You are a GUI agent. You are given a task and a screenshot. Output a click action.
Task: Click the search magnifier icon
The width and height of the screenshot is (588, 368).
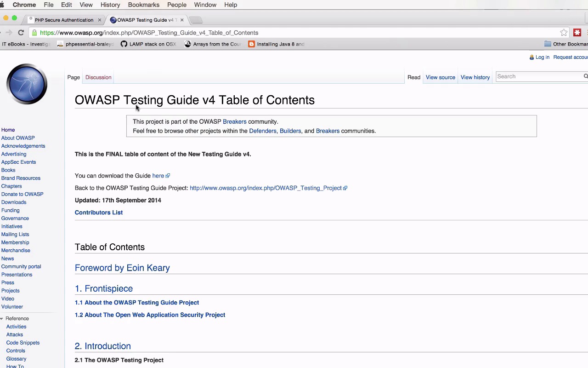pyautogui.click(x=586, y=76)
